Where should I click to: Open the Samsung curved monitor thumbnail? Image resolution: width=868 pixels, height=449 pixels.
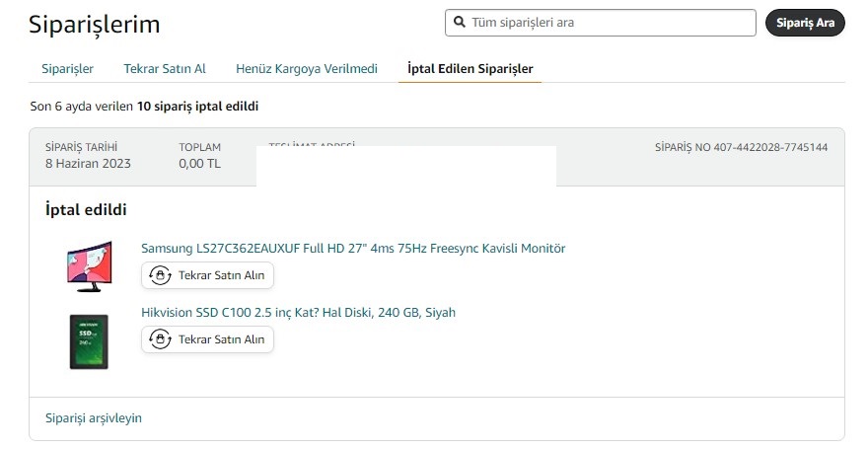(x=89, y=266)
